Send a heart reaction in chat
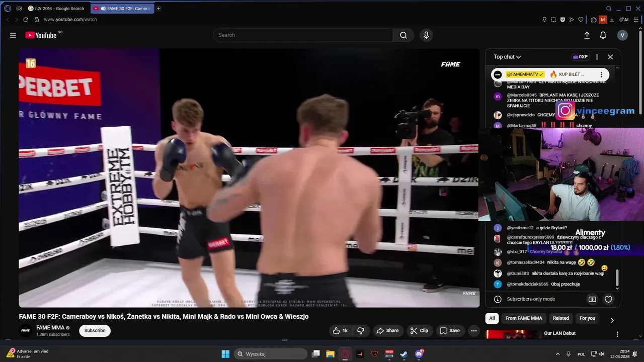The height and width of the screenshot is (362, 644). 608,299
